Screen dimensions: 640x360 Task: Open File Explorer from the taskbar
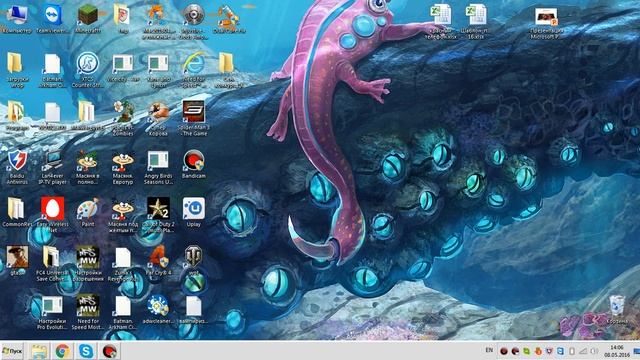click(x=39, y=351)
